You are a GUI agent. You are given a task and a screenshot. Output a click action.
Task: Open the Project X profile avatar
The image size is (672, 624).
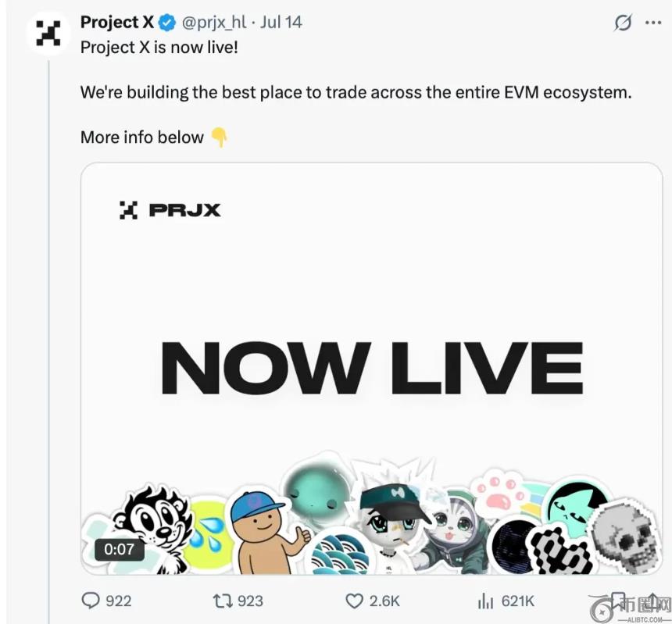48,33
